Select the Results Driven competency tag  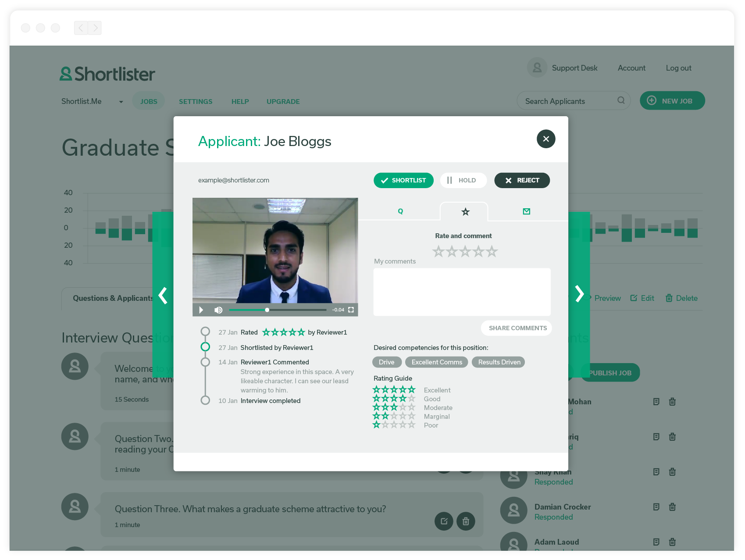pyautogui.click(x=499, y=362)
